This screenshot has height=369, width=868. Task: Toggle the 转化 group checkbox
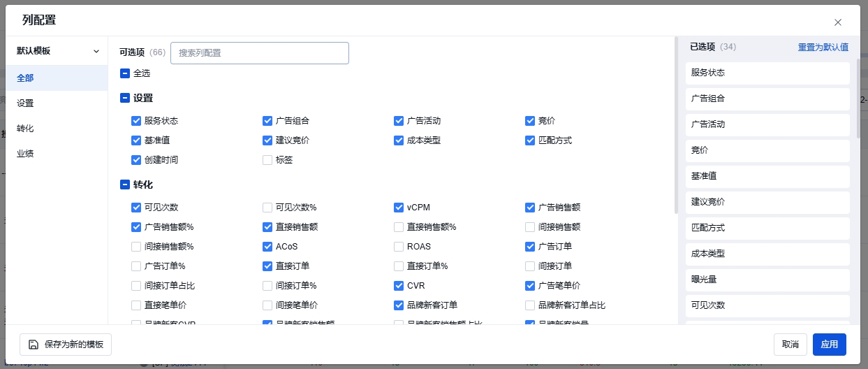tap(125, 185)
